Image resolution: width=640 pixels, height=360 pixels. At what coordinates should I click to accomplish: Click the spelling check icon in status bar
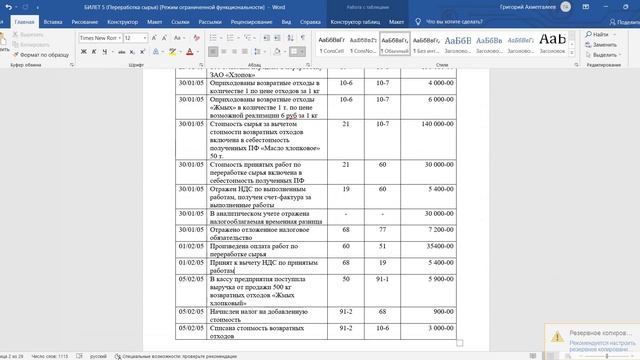[79, 356]
